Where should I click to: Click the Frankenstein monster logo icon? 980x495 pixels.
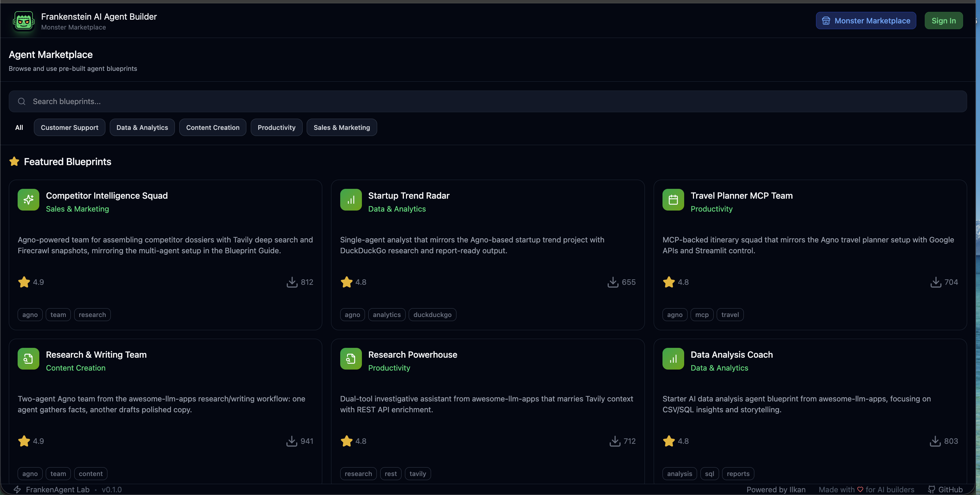(x=24, y=21)
